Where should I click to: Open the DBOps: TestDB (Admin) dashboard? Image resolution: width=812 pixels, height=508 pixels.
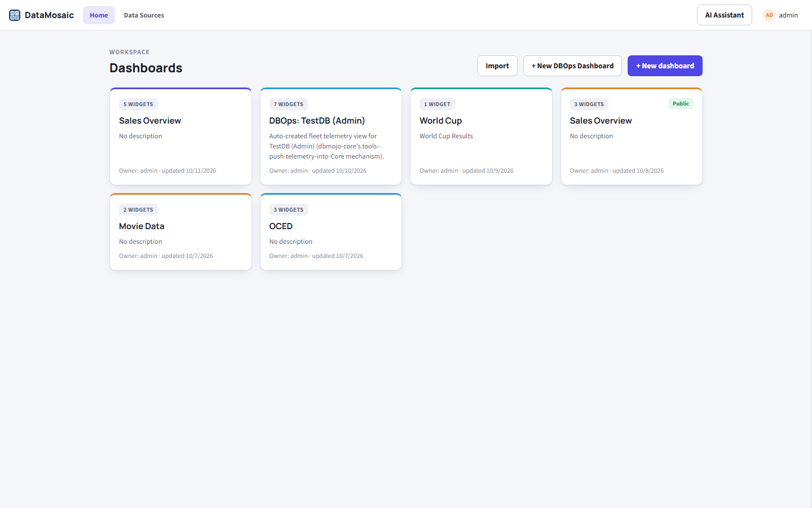point(331,136)
